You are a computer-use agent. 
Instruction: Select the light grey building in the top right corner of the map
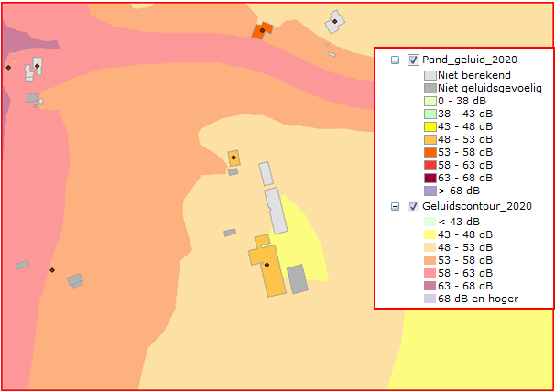[335, 22]
